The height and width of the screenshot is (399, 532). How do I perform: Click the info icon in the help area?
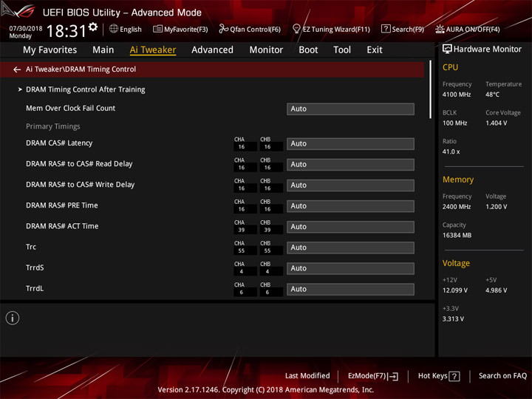(x=13, y=318)
